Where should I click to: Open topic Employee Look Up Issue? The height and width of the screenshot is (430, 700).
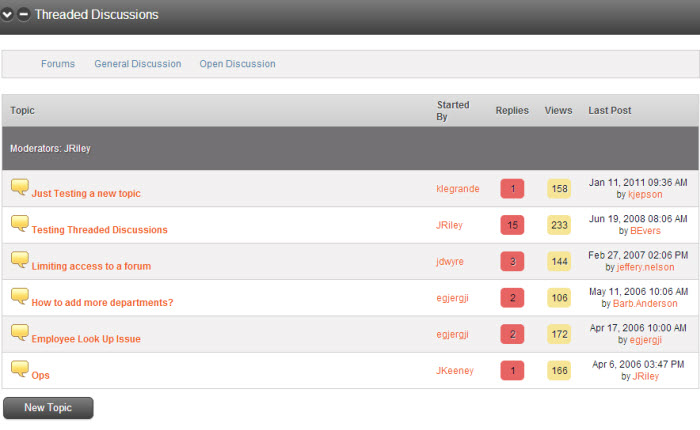[86, 339]
